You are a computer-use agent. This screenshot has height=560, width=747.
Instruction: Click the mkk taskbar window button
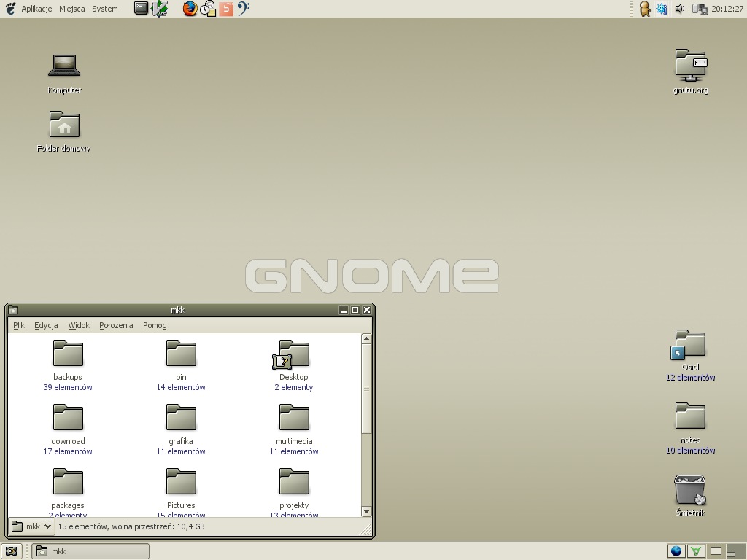[90, 551]
